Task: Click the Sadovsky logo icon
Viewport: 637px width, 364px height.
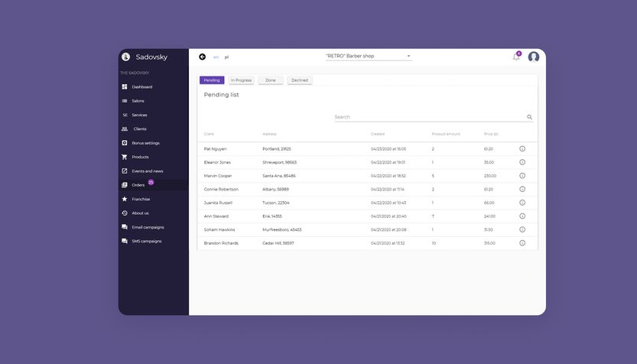Action: pyautogui.click(x=125, y=57)
